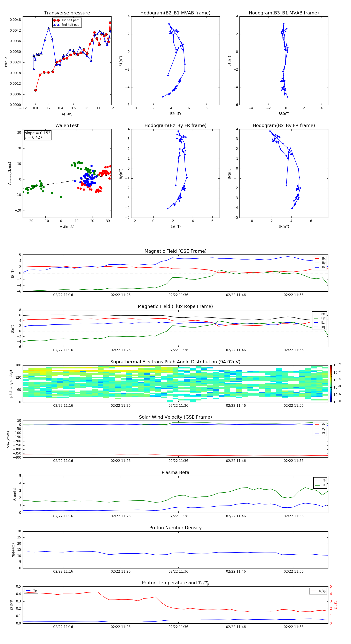The width and height of the screenshot is (351, 644).
Task: Click the 'Transverse pressure' plot title
Action: click(x=67, y=13)
